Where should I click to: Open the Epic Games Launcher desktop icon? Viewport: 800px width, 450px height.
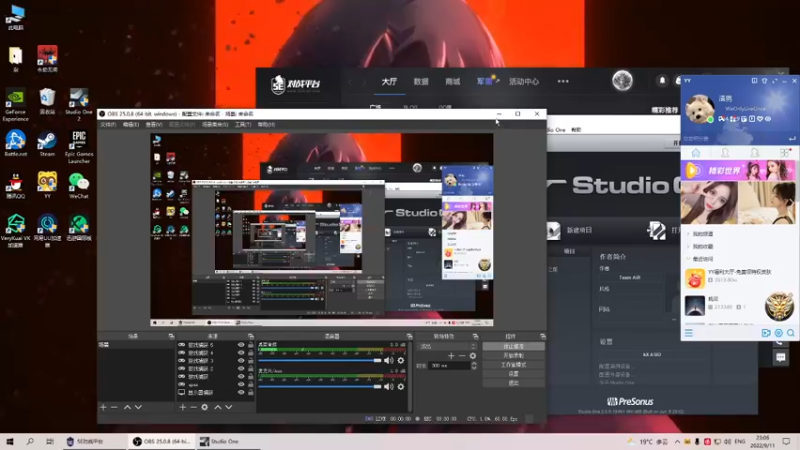click(79, 147)
